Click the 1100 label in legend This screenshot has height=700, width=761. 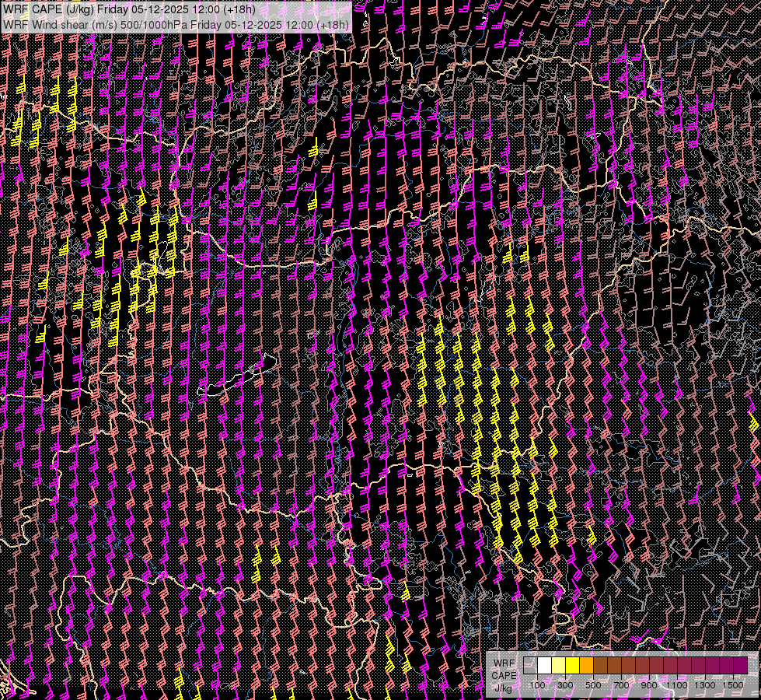pos(677,684)
